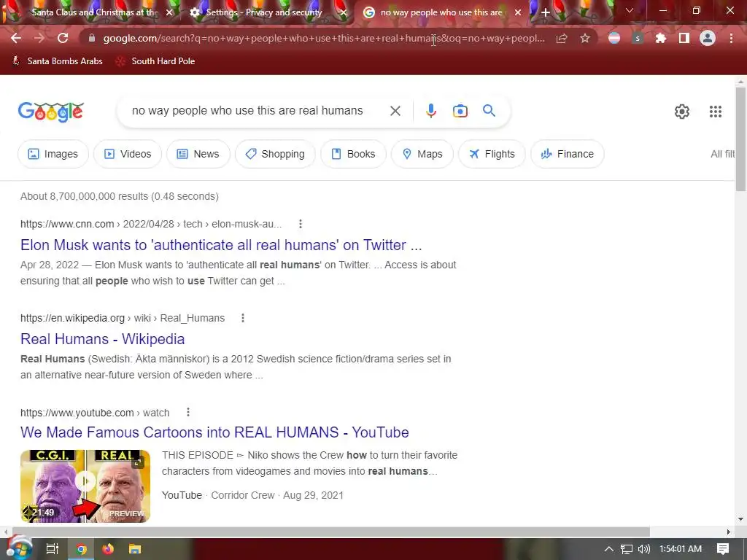747x560 pixels.
Task: Switch to Settings Privacy and security tab
Action: (x=263, y=12)
